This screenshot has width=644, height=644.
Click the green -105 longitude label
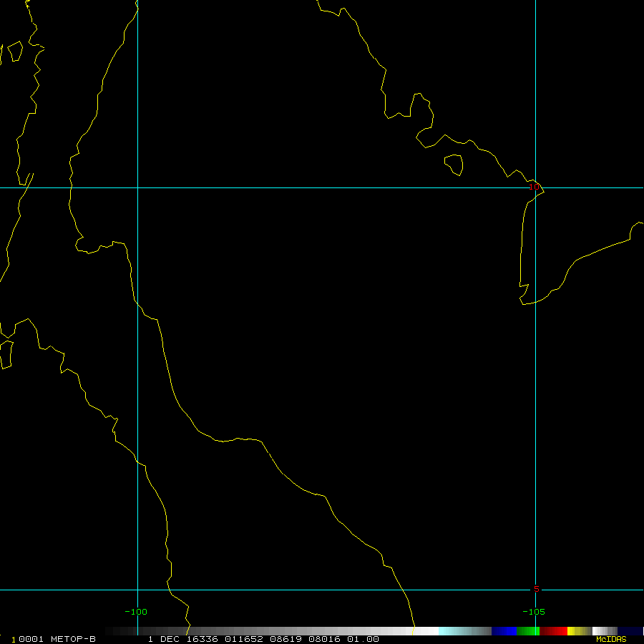(x=533, y=612)
